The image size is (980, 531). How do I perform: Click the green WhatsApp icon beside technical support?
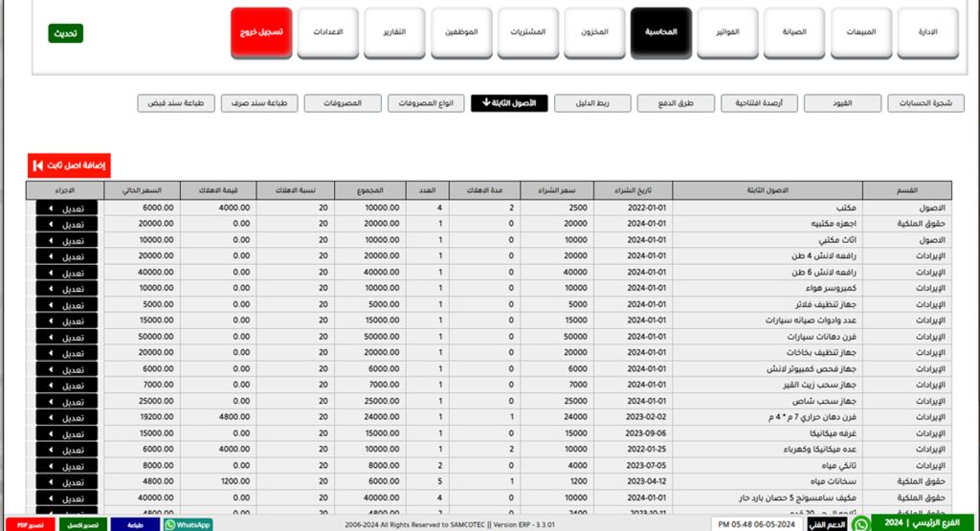click(860, 523)
